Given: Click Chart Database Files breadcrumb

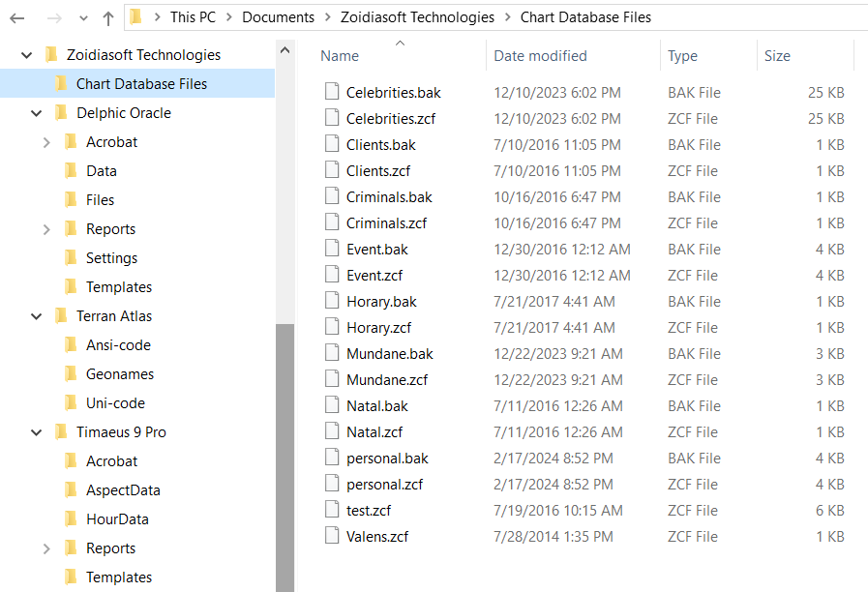Looking at the screenshot, I should click(x=585, y=17).
